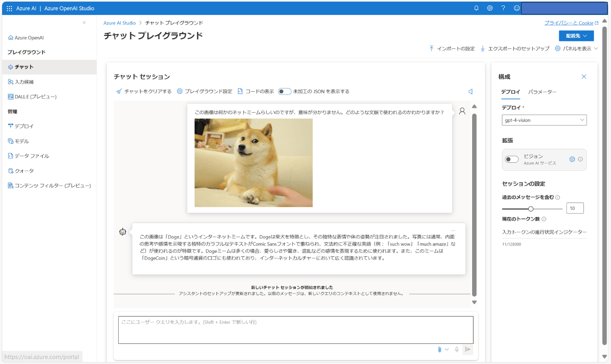Open settings gear in top header
Screen dimensions: 611x364
(490, 8)
